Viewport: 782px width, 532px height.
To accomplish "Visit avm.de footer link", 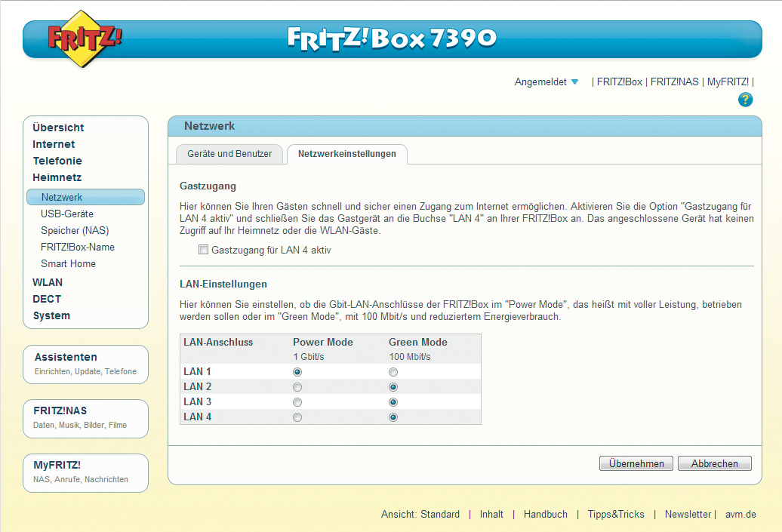I will pyautogui.click(x=740, y=514).
